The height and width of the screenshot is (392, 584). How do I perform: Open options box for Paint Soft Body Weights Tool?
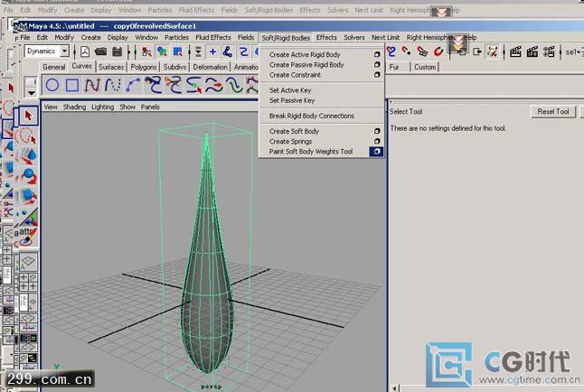[x=377, y=152]
